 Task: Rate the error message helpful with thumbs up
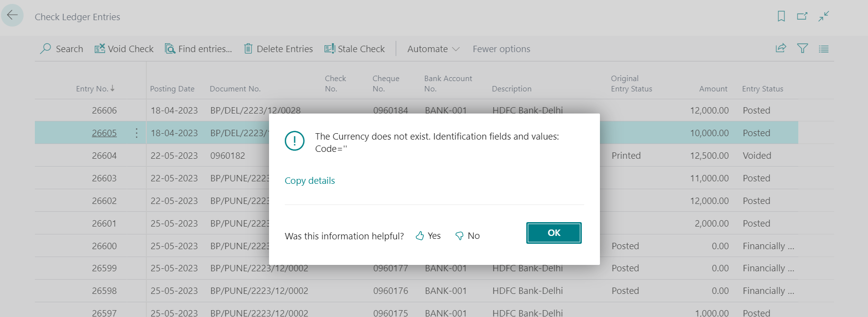coord(427,235)
